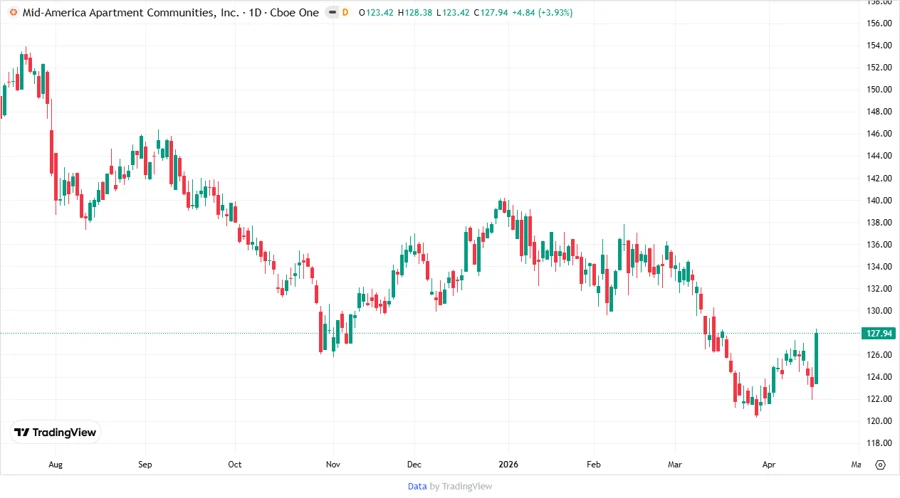Viewport: 900px width, 498px height.
Task: Click the Cboe One exchange label
Action: click(294, 12)
